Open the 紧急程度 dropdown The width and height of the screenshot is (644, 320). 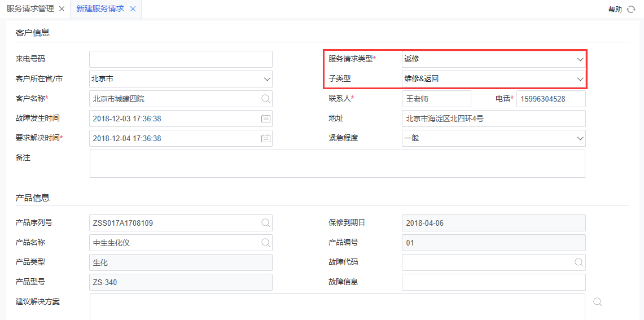pos(580,138)
